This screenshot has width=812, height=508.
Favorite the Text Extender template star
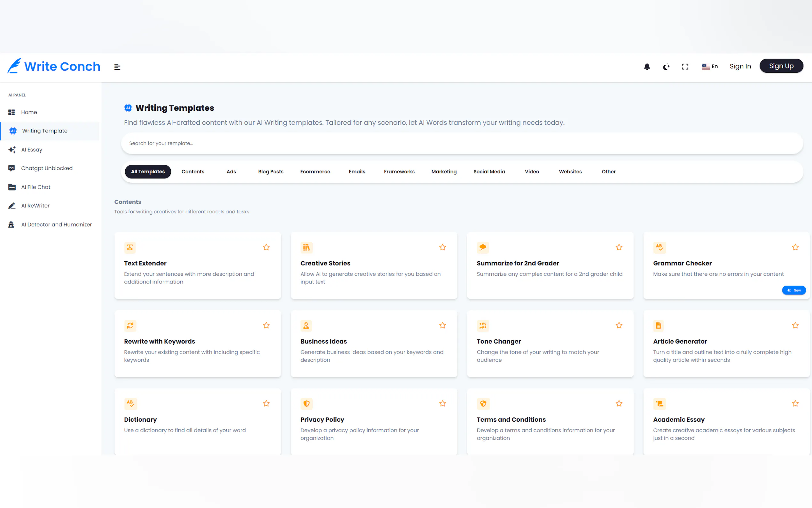[266, 247]
